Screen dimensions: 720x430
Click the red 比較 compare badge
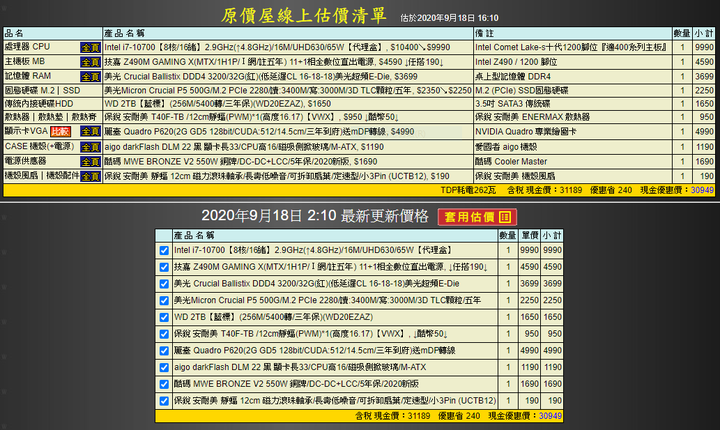point(60,132)
